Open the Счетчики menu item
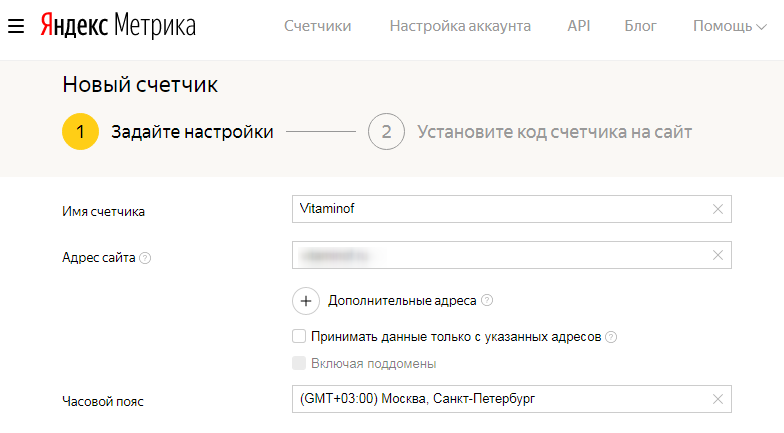The width and height of the screenshot is (784, 433). pos(317,26)
